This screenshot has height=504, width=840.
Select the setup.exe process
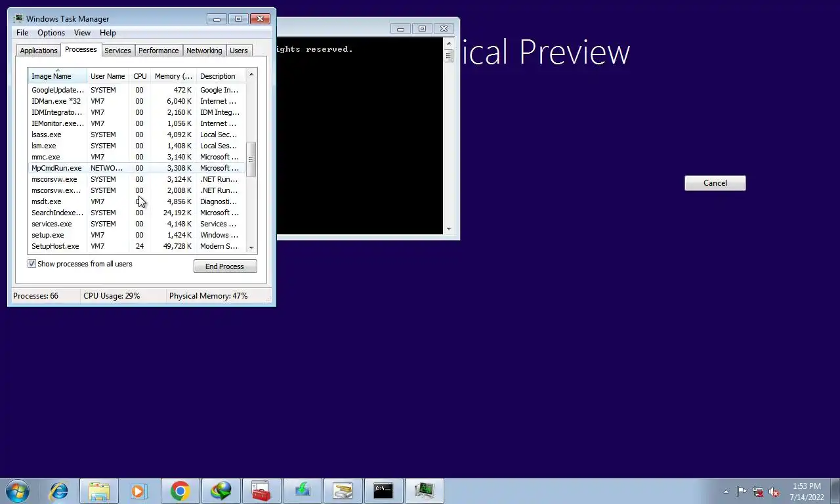pos(136,235)
